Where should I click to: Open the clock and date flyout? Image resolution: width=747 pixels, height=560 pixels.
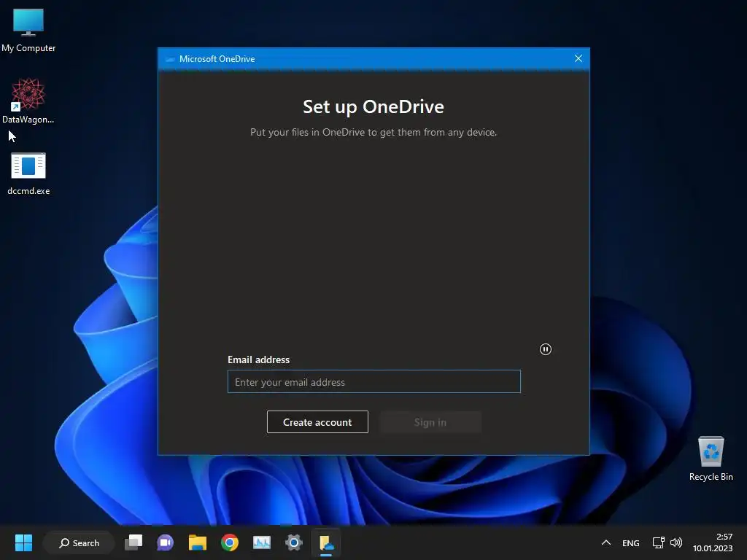[713, 542]
